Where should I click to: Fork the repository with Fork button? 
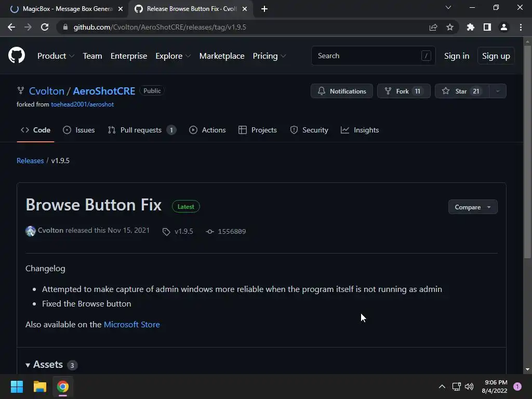coord(404,91)
